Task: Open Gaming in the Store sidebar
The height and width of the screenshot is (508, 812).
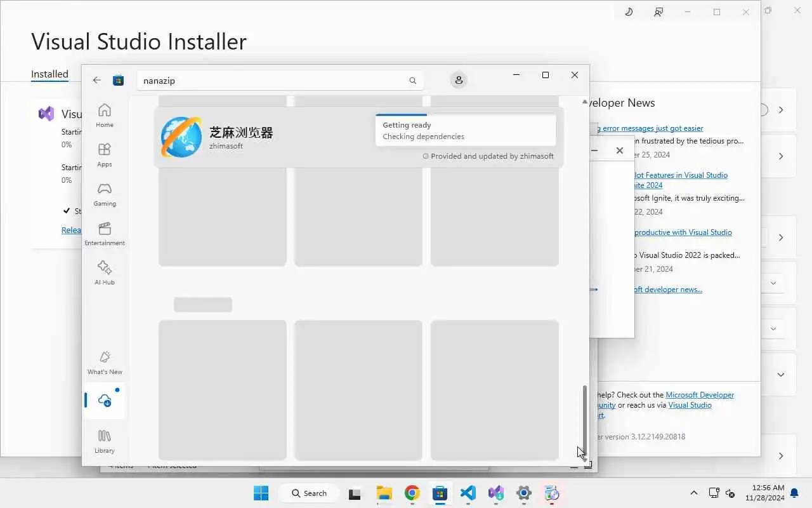Action: click(x=105, y=194)
